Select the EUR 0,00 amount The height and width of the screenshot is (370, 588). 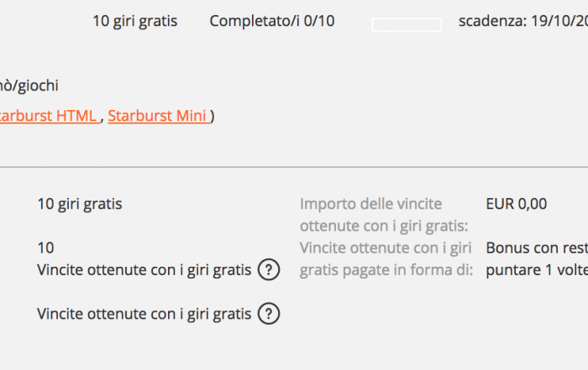tap(517, 204)
